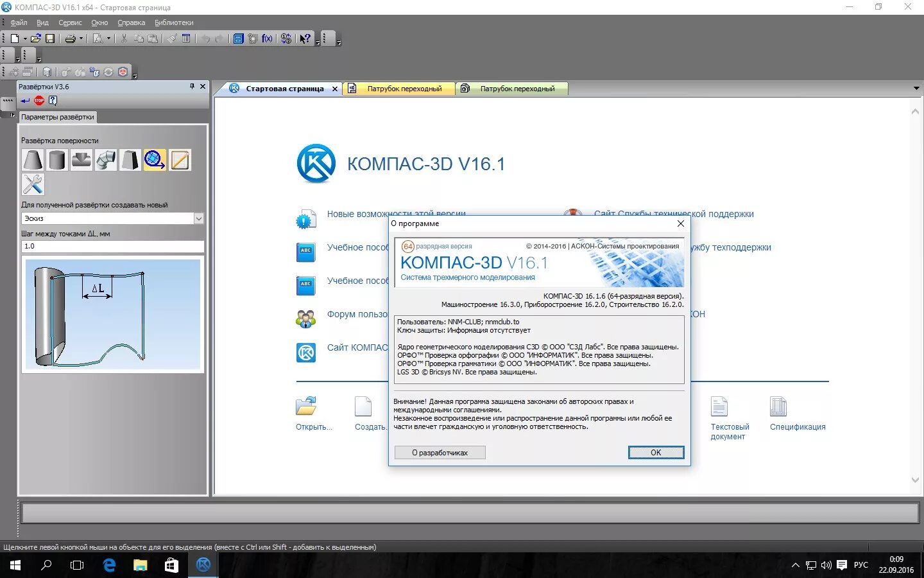Print using the printer toolbar icon

pos(71,39)
